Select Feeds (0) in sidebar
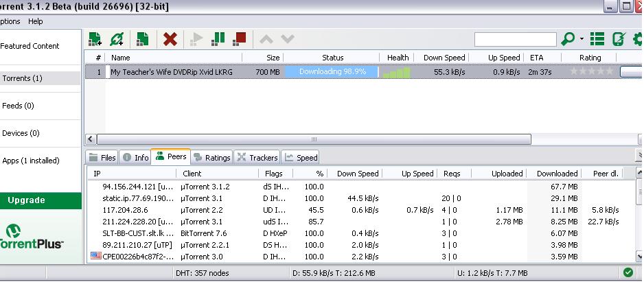This screenshot has height=282, width=644. [18, 106]
